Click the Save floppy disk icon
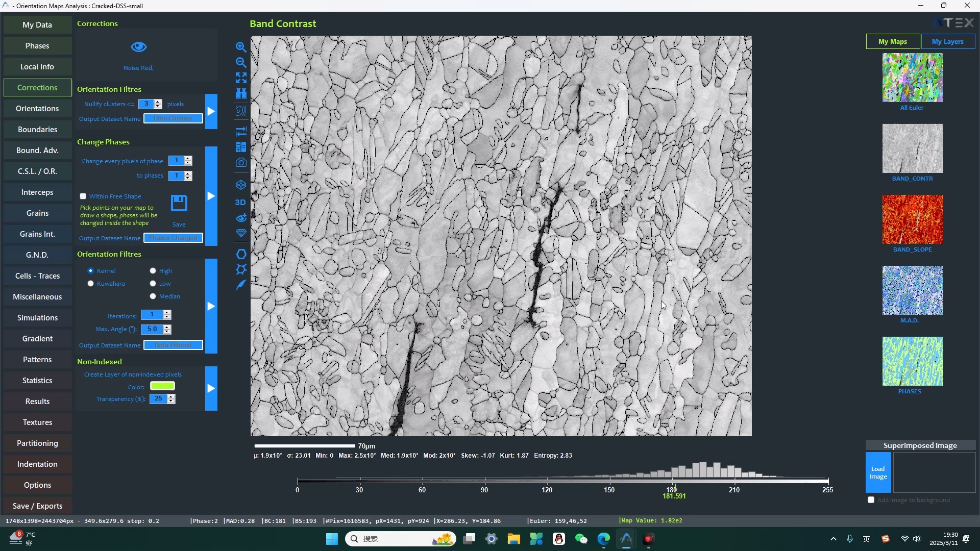Viewport: 980px width, 551px height. point(179,204)
